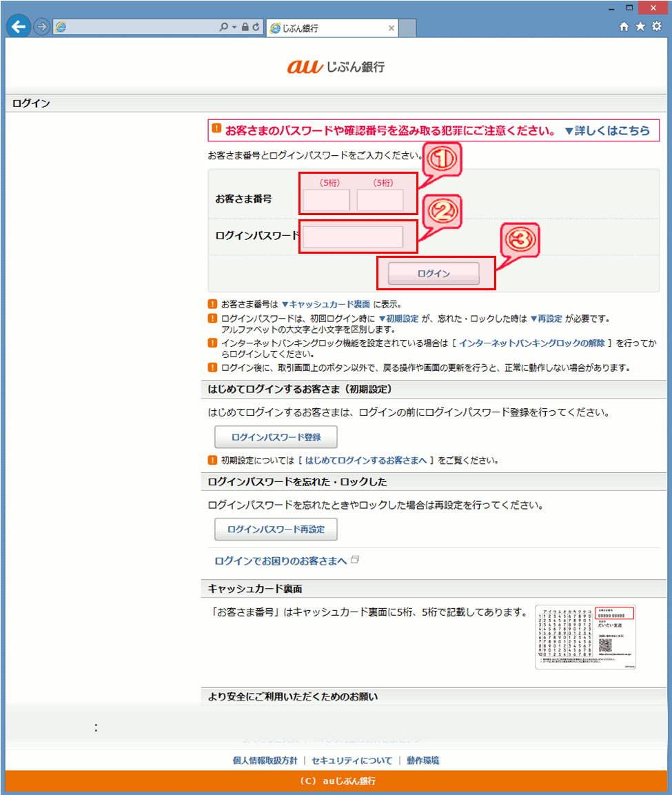Open a new tab beside じぶん銀行 tab

[x=407, y=28]
